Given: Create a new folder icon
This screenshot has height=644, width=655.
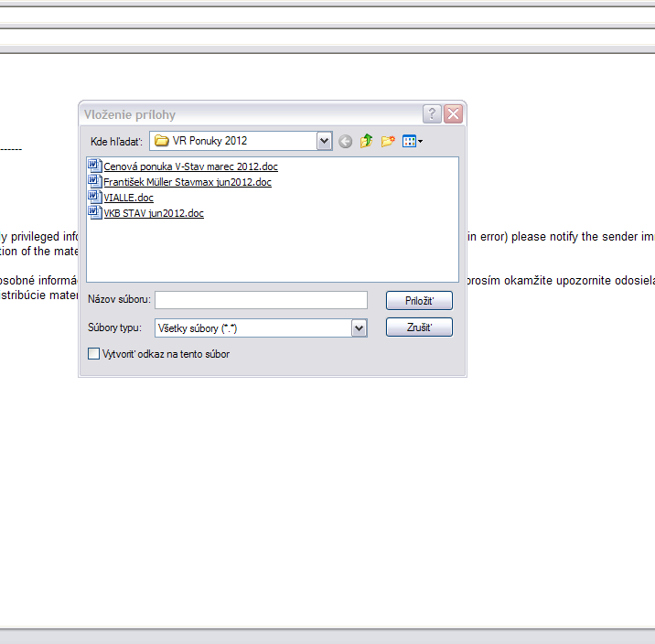Looking at the screenshot, I should (388, 141).
